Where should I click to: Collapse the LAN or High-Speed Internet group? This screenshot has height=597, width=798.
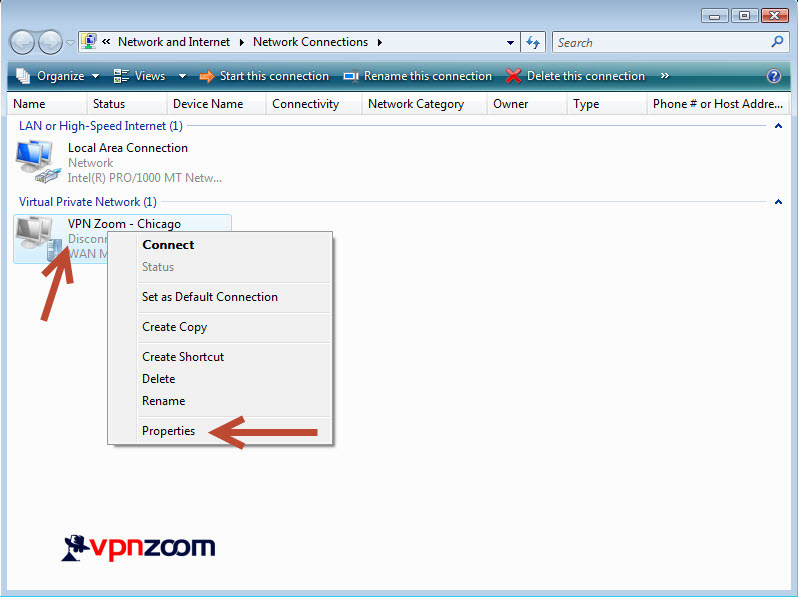[x=778, y=126]
